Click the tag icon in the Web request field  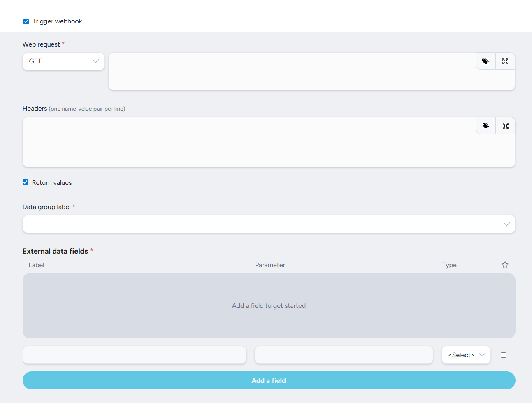tap(486, 61)
